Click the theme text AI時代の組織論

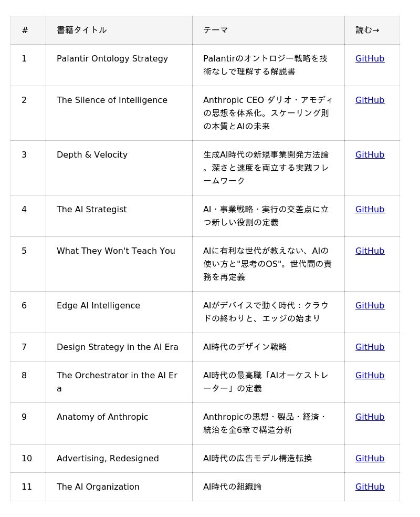pyautogui.click(x=232, y=487)
